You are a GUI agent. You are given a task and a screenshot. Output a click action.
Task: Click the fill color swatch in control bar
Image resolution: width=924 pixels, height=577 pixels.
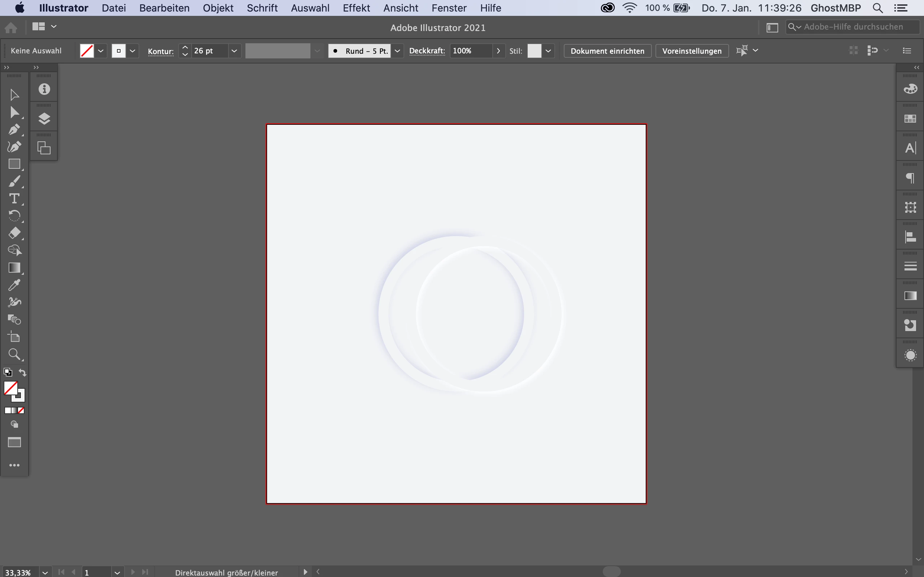pyautogui.click(x=87, y=51)
